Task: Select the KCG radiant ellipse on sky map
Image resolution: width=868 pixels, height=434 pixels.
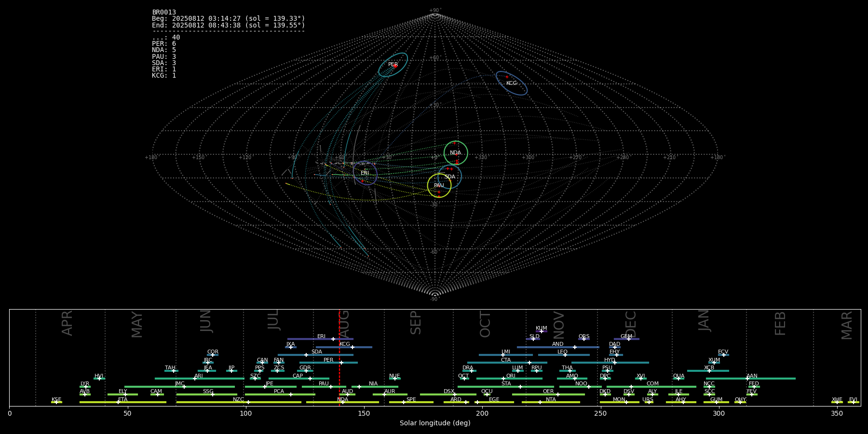Action: (x=512, y=83)
